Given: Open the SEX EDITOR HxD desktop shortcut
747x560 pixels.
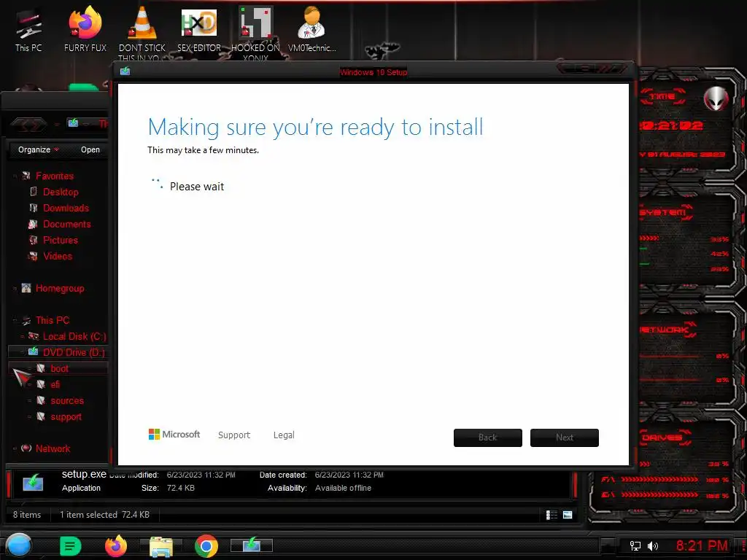Looking at the screenshot, I should pos(199,29).
